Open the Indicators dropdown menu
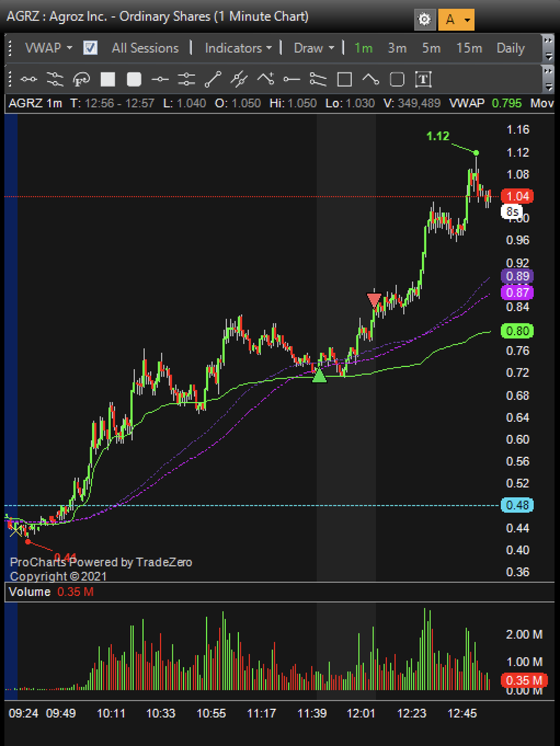 238,48
